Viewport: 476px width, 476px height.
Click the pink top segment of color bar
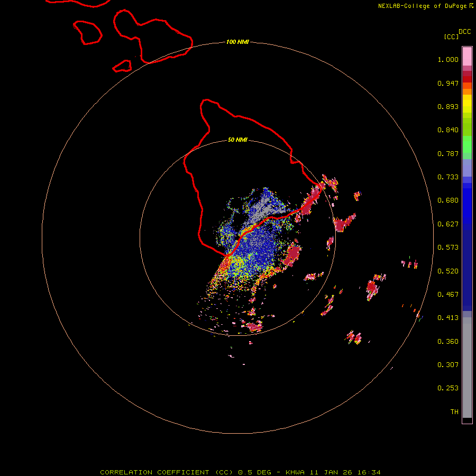click(467, 57)
